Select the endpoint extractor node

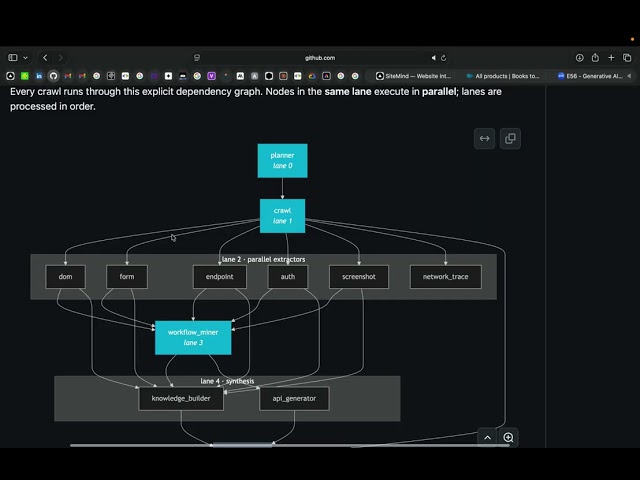click(x=220, y=277)
